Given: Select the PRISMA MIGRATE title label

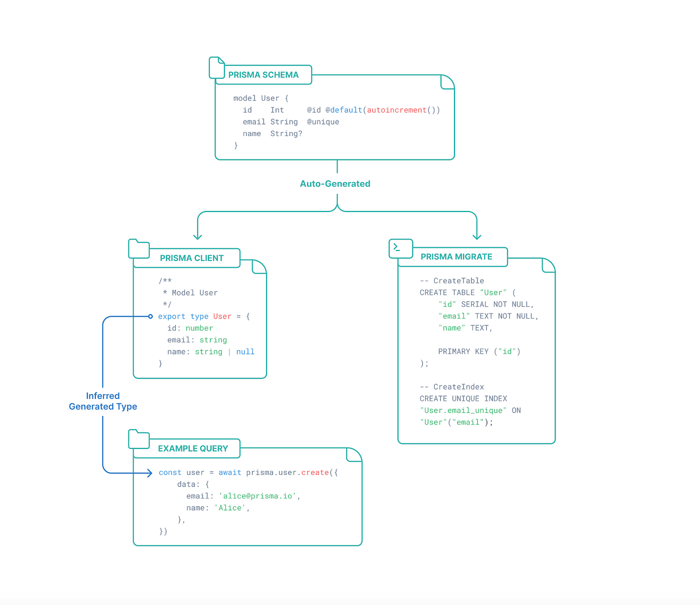Looking at the screenshot, I should (x=456, y=256).
